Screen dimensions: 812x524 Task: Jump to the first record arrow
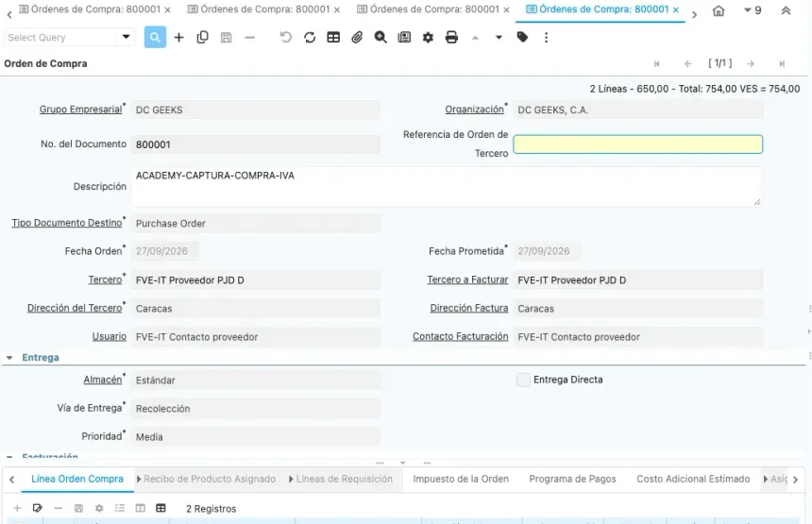(656, 63)
